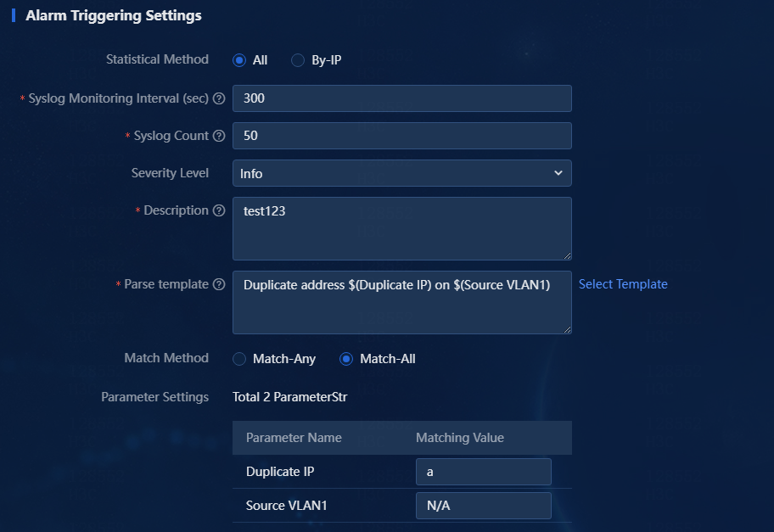Open help icon beside Syslog Count
Image resolution: width=774 pixels, height=532 pixels.
219,137
